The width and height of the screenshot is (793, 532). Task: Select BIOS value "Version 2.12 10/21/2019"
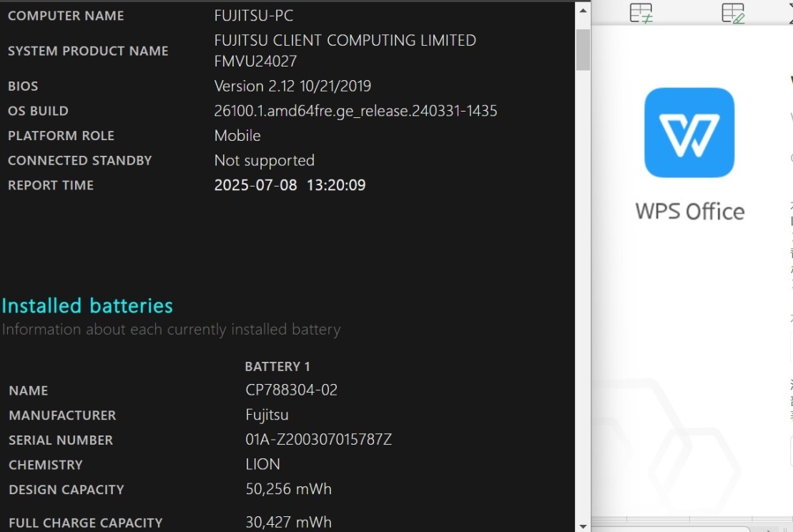(293, 86)
